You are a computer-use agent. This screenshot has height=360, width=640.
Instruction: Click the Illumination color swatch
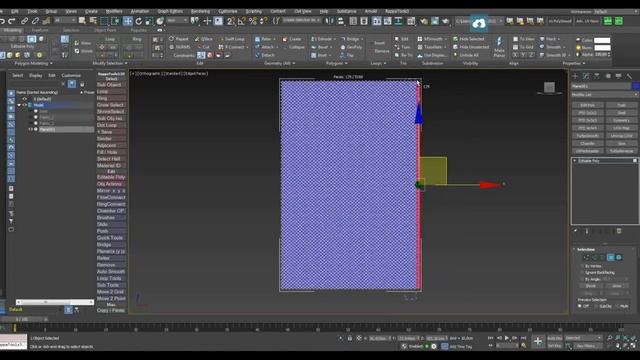602,47
